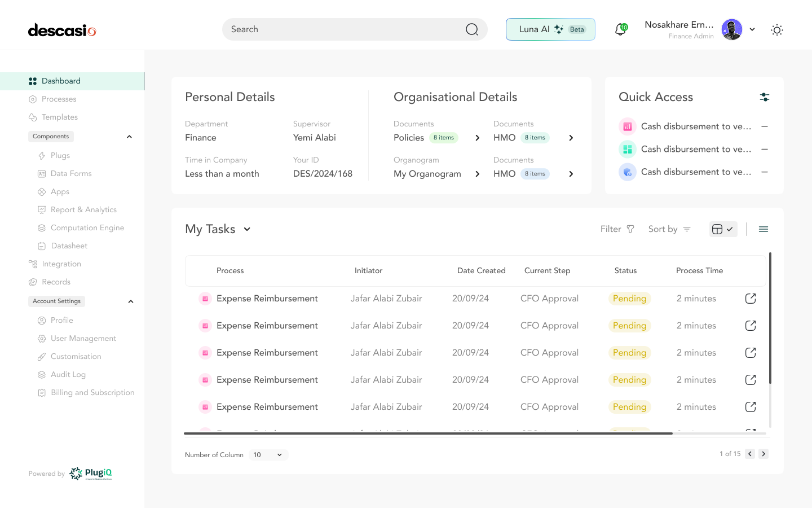
Task: Toggle light/dark mode with sun icon
Action: 777,30
